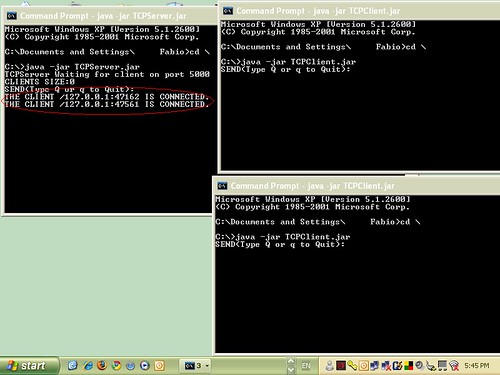
Task: Click SEND prompt in the TCPServer window
Action: tap(69, 89)
